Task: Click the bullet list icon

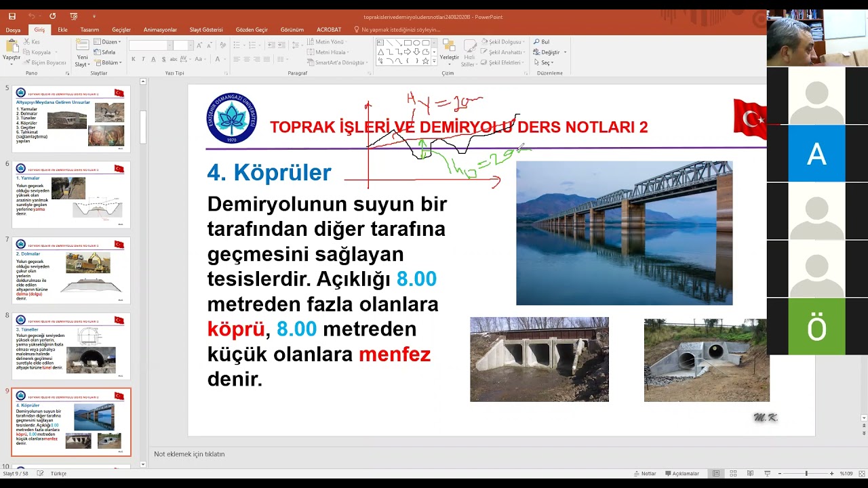Action: 238,45
